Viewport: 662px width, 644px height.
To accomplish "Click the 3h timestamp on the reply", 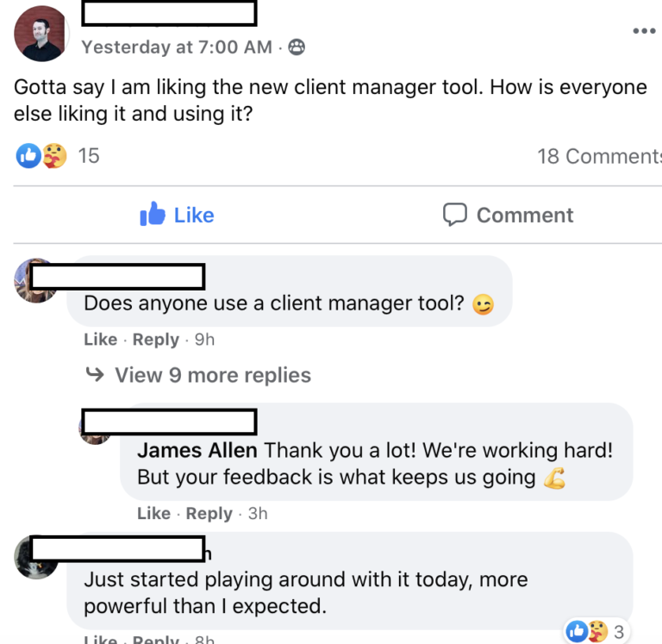I will click(x=258, y=514).
